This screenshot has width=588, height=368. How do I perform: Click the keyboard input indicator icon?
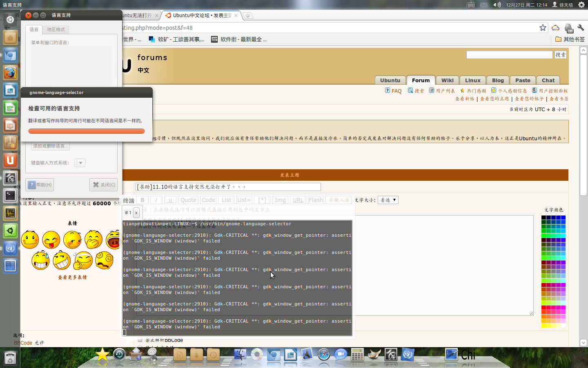471,5
